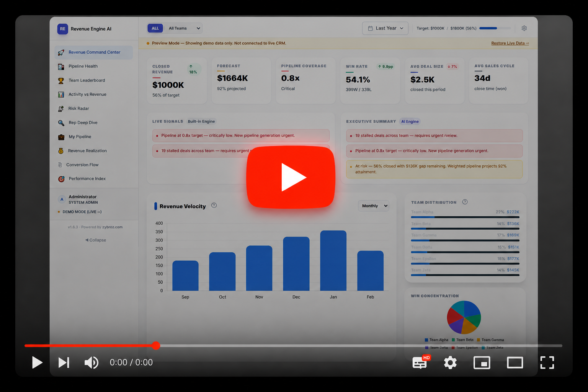Click the Team Alpha distribution row

pyautogui.click(x=465, y=214)
